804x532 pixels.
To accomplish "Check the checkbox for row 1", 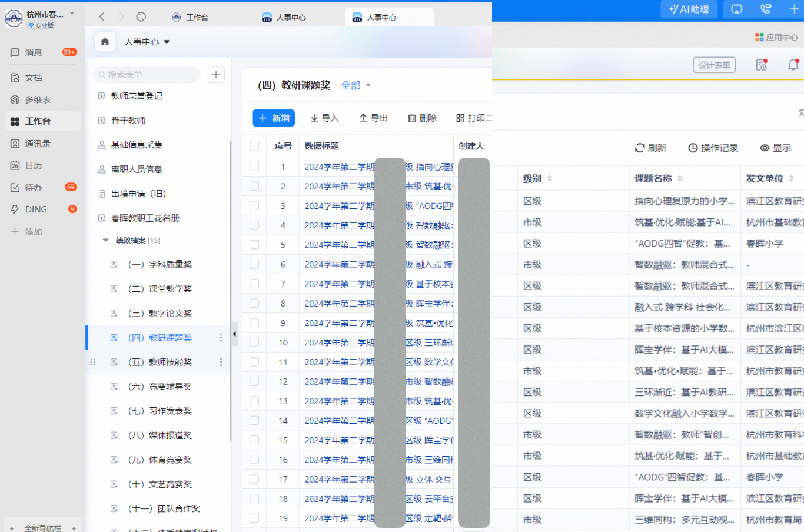I will (254, 167).
